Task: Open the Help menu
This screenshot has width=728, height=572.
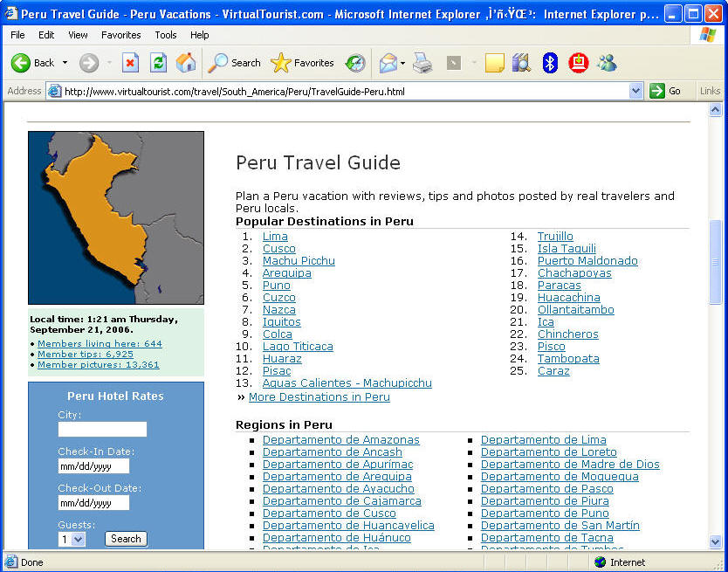Action: click(199, 35)
